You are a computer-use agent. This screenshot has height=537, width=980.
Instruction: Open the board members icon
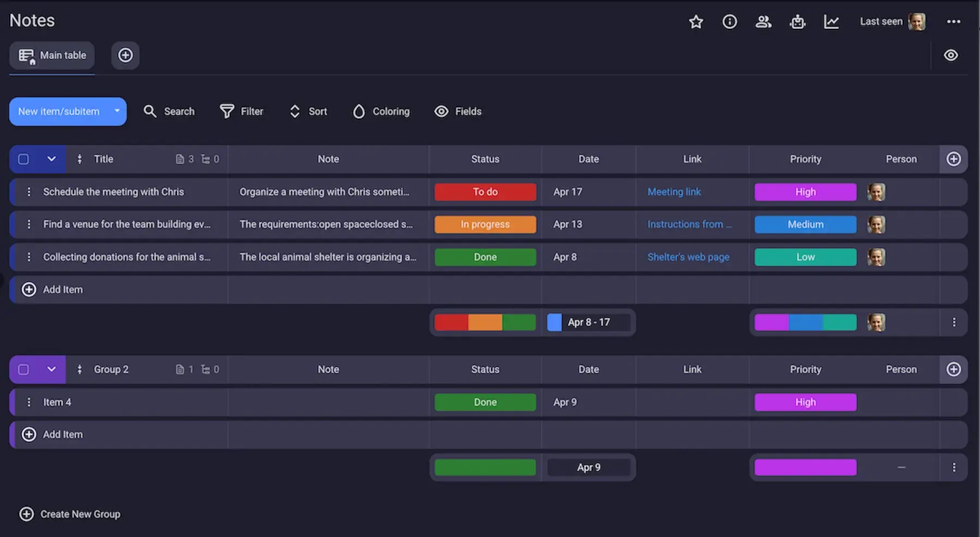[x=763, y=22]
